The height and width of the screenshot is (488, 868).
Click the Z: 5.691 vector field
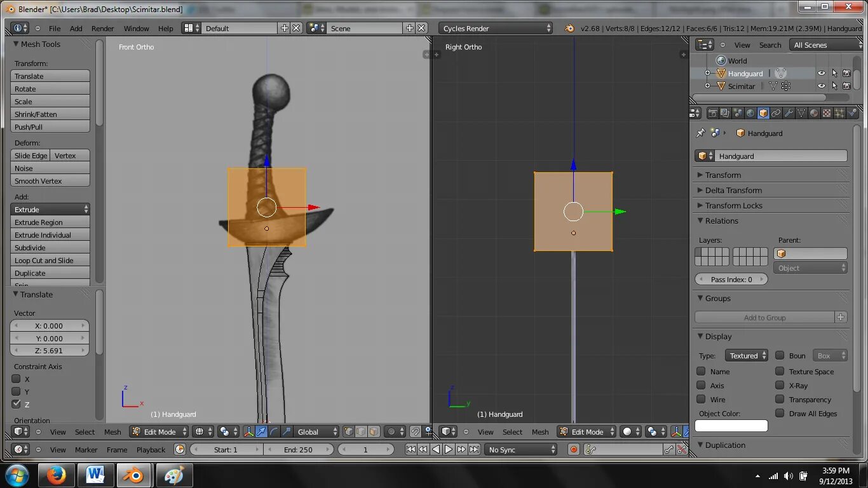pos(50,350)
